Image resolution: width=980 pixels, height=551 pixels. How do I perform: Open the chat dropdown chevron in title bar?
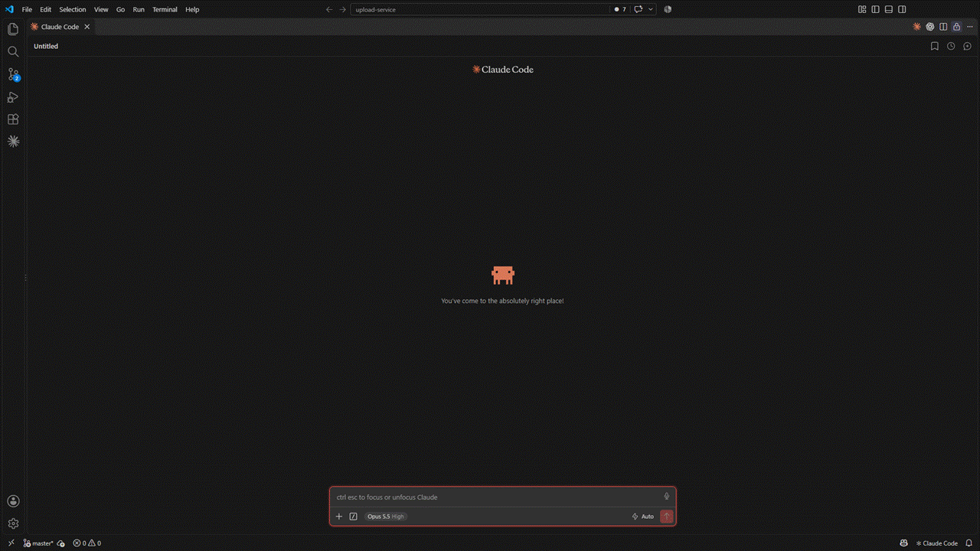(x=651, y=9)
